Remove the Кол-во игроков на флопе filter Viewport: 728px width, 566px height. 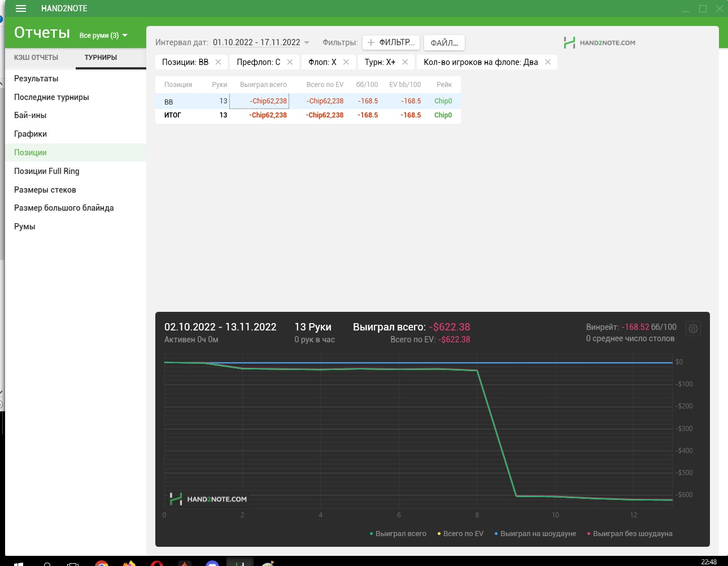[x=548, y=62]
